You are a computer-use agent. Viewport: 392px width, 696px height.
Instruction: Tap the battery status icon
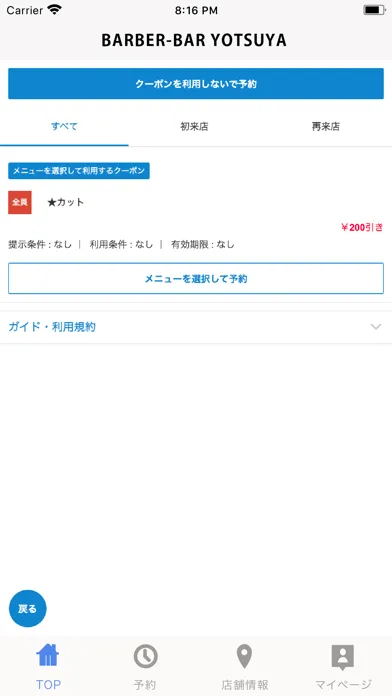pos(374,10)
